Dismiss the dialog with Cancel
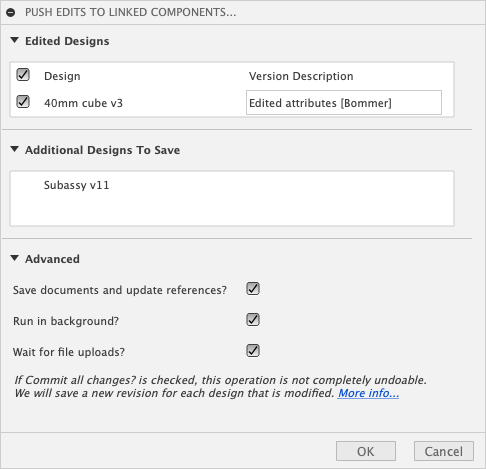This screenshot has width=486, height=469. (x=444, y=451)
